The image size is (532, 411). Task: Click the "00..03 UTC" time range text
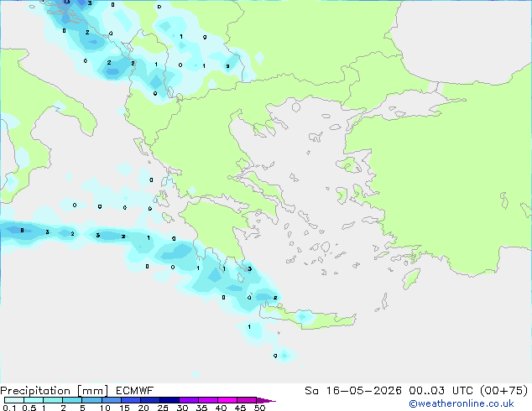(x=441, y=391)
